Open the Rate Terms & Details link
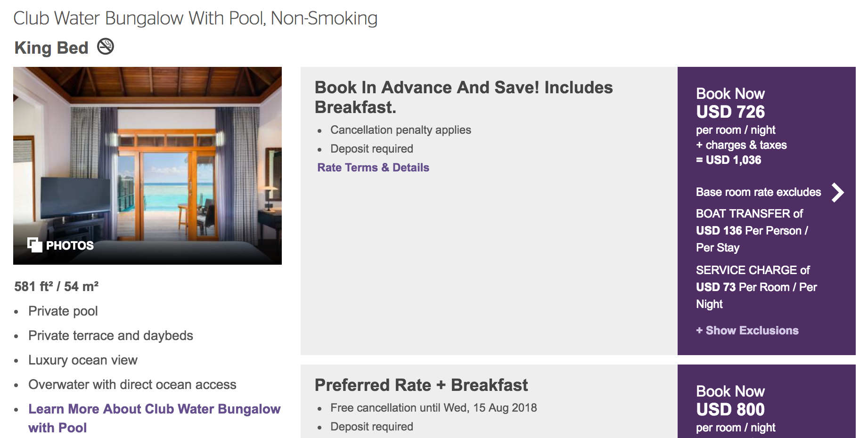 373,168
